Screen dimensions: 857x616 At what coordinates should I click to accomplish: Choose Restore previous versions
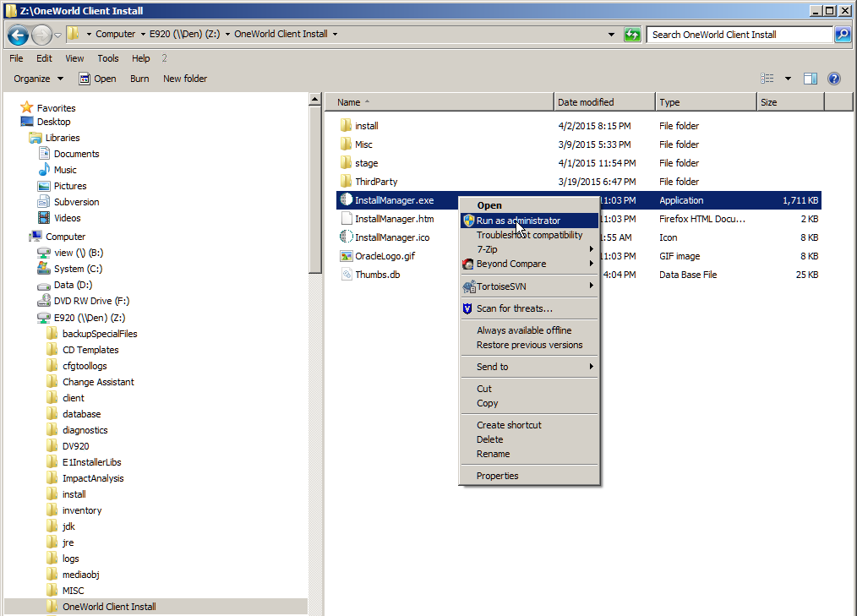click(x=529, y=345)
